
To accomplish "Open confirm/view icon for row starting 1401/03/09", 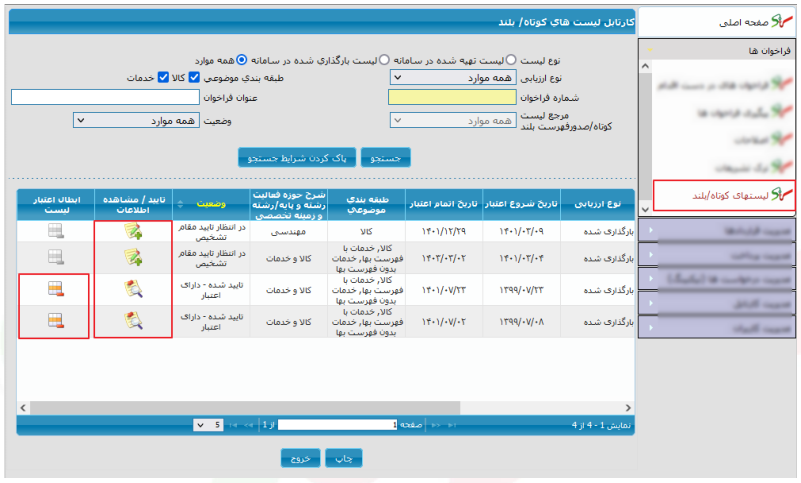I will (133, 232).
